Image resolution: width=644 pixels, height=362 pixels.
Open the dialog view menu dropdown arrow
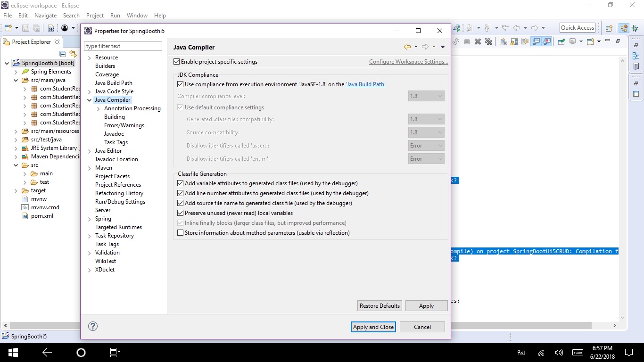[442, 47]
